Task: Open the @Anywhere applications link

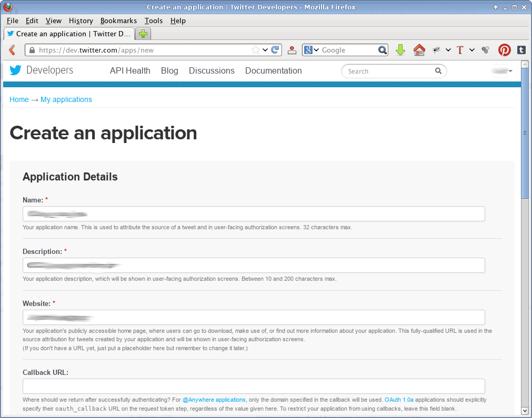Action: [x=214, y=400]
